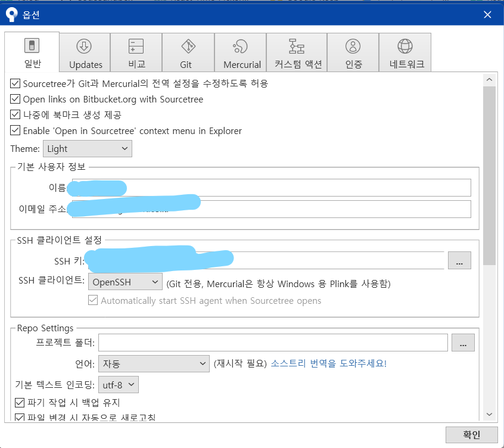The image size is (504, 448).
Task: Browse for SSH key with ... button
Action: click(459, 260)
